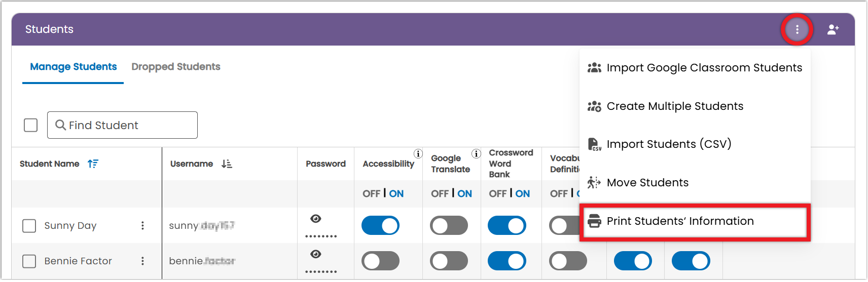Open Bennie Factor's row options kebab menu
Viewport: 868px width, 282px height.
pos(142,261)
